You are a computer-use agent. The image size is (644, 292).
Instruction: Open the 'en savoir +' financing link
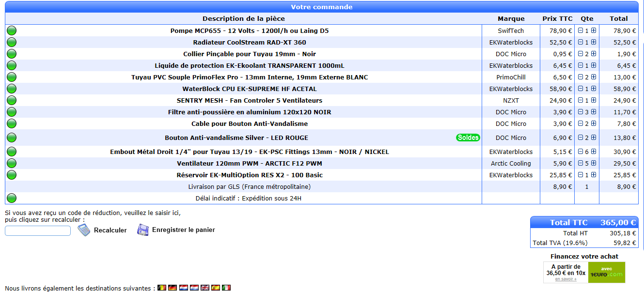coord(565,279)
